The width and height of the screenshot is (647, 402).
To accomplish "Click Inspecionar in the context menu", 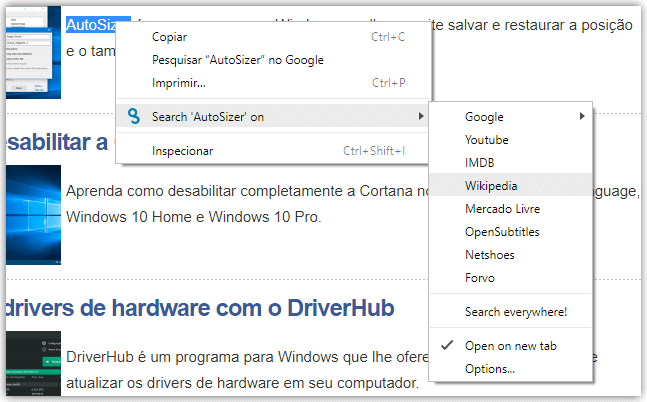I will [182, 151].
